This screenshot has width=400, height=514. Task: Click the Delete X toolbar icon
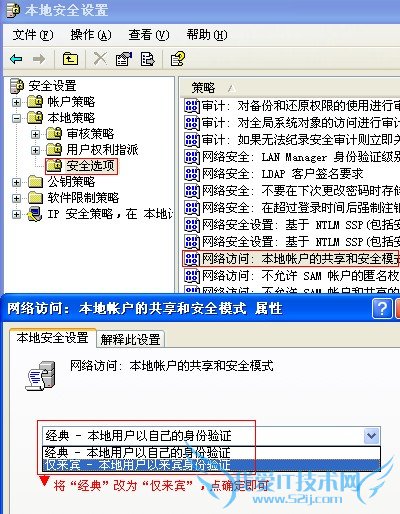(x=100, y=59)
